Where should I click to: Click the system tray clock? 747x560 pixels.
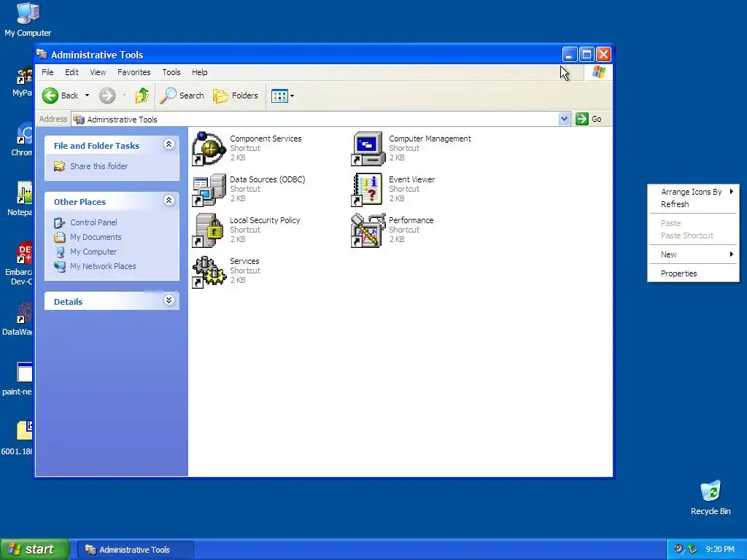pos(719,550)
